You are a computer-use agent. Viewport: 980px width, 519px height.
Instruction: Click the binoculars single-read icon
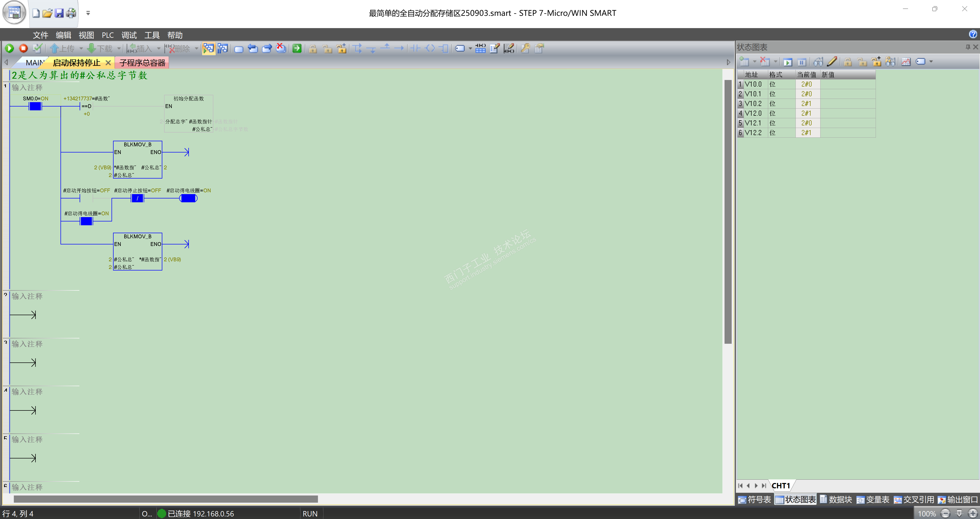tap(818, 62)
